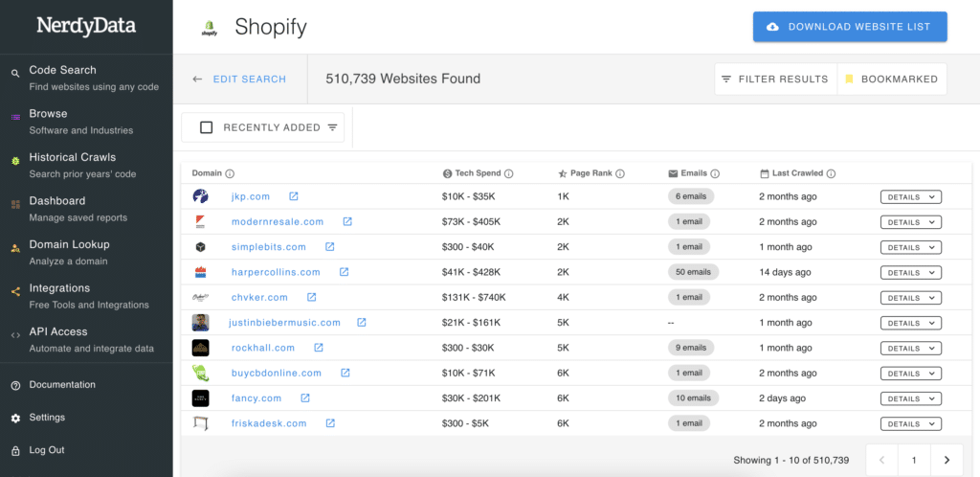Toggle the Recently Added checkbox
980x477 pixels.
tap(207, 127)
